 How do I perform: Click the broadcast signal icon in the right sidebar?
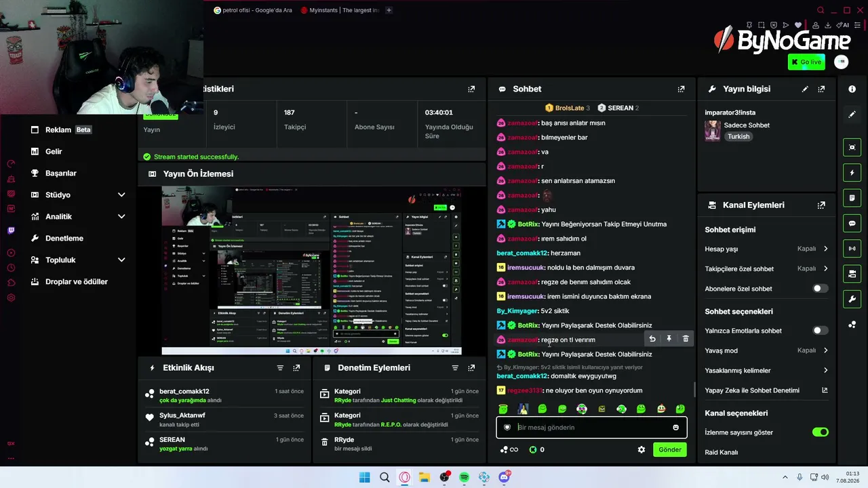click(x=852, y=249)
